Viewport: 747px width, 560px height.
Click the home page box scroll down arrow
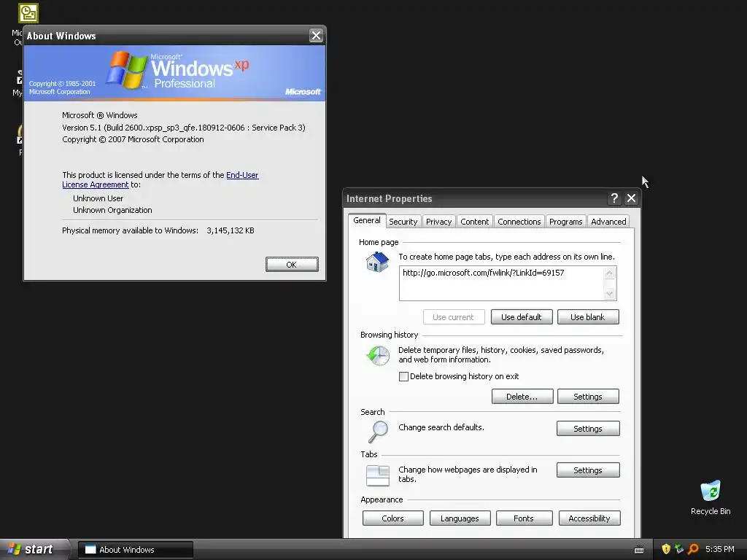(609, 294)
